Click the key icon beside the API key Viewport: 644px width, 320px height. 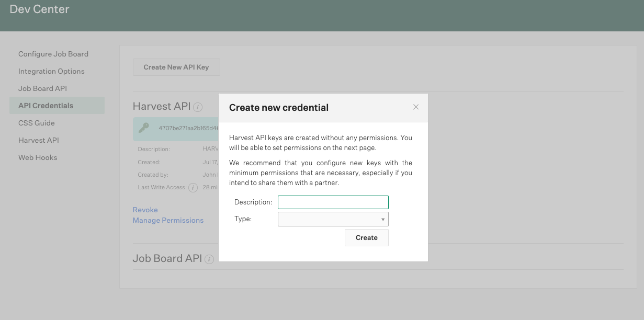pyautogui.click(x=144, y=128)
